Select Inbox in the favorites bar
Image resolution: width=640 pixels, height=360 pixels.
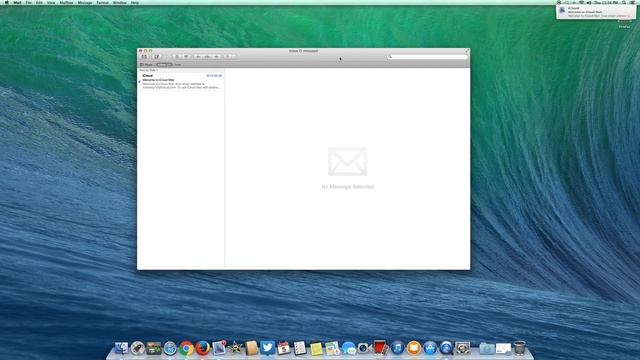click(164, 64)
